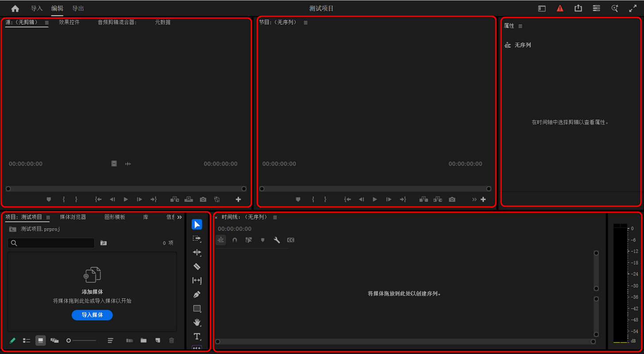Select the Track Select Forward tool
The height and width of the screenshot is (354, 644).
(197, 238)
